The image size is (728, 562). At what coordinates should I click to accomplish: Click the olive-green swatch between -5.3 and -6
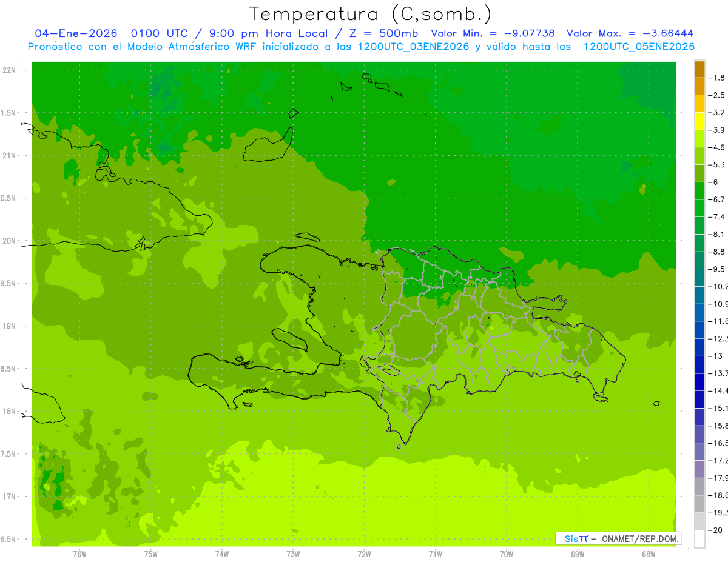[x=699, y=173]
